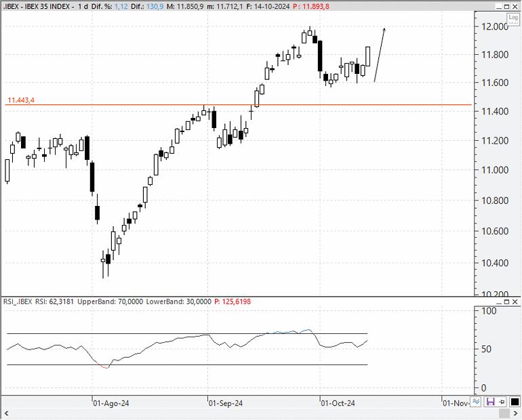Click the left arrow of horizontal scrollbar
This screenshot has width=522, height=420.
pyautogui.click(x=6, y=413)
